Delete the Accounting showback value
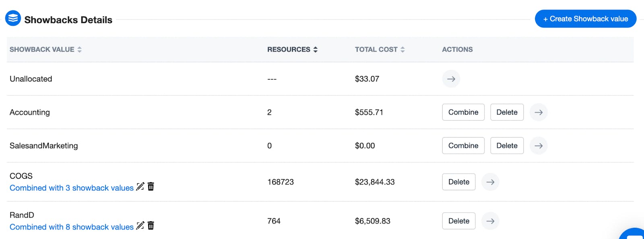This screenshot has height=239, width=644. pyautogui.click(x=506, y=112)
